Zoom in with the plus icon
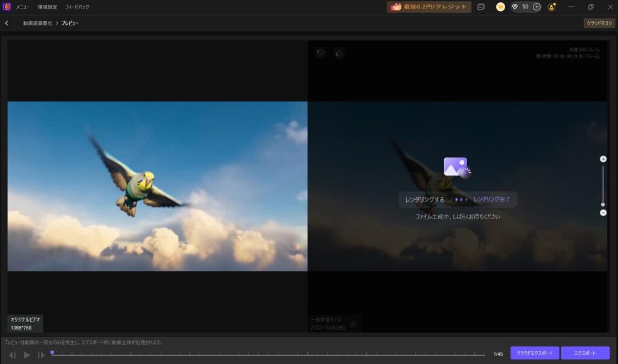 [x=603, y=159]
